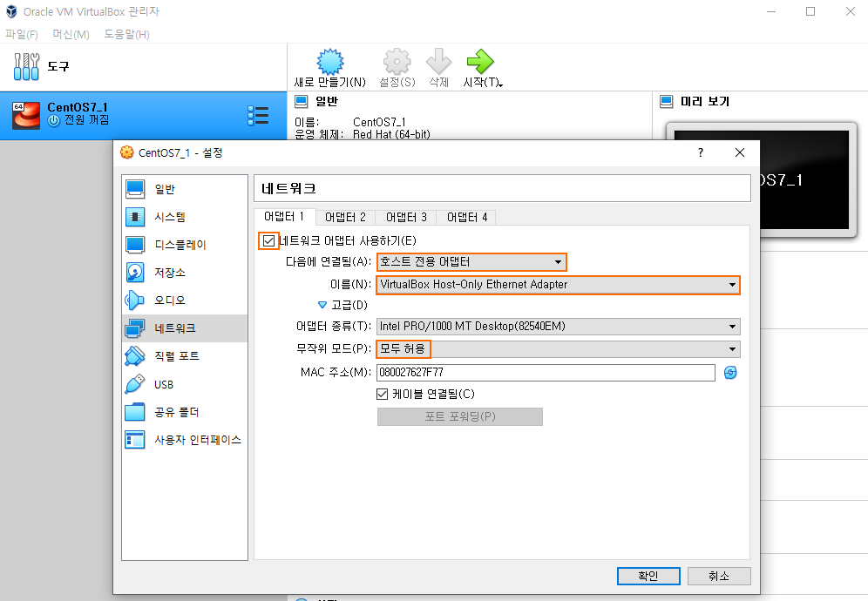Open CentOS7_1 machine list menu icon

click(x=258, y=116)
